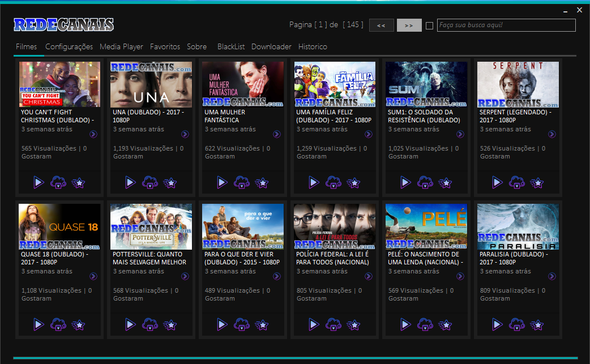The width and height of the screenshot is (590, 364).
Task: Open the Media Player tab
Action: (x=121, y=46)
